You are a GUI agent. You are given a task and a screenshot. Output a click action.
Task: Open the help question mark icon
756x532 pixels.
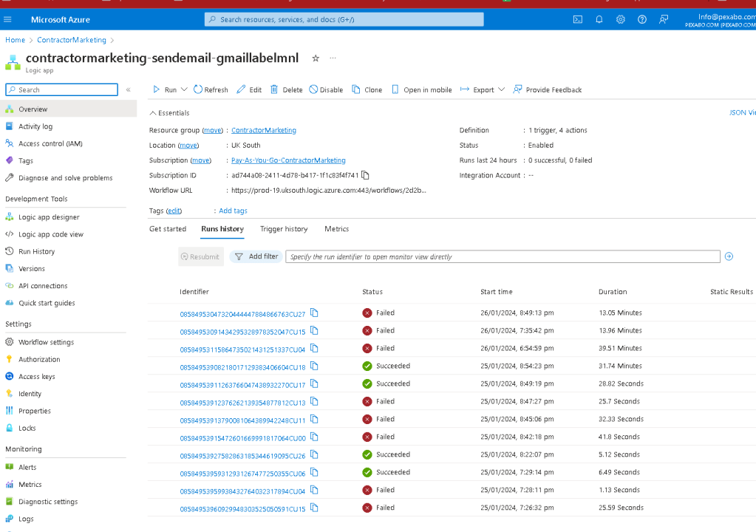641,19
